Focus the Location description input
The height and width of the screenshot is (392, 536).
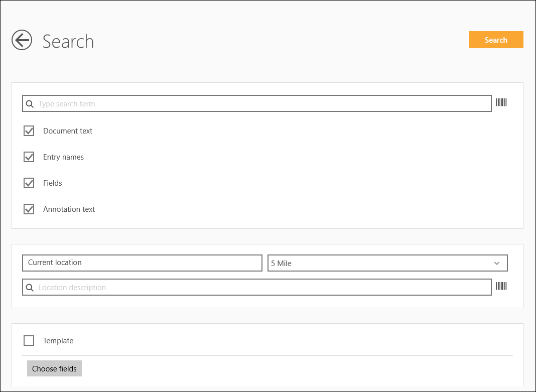coord(257,288)
